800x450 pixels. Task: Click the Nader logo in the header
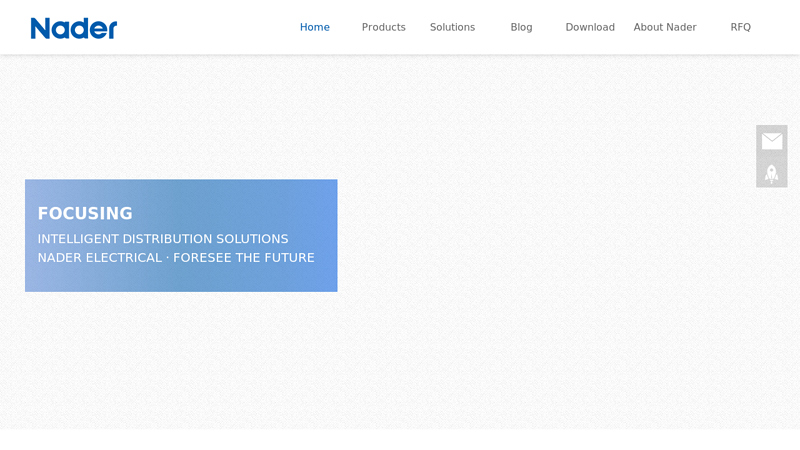[x=74, y=28]
